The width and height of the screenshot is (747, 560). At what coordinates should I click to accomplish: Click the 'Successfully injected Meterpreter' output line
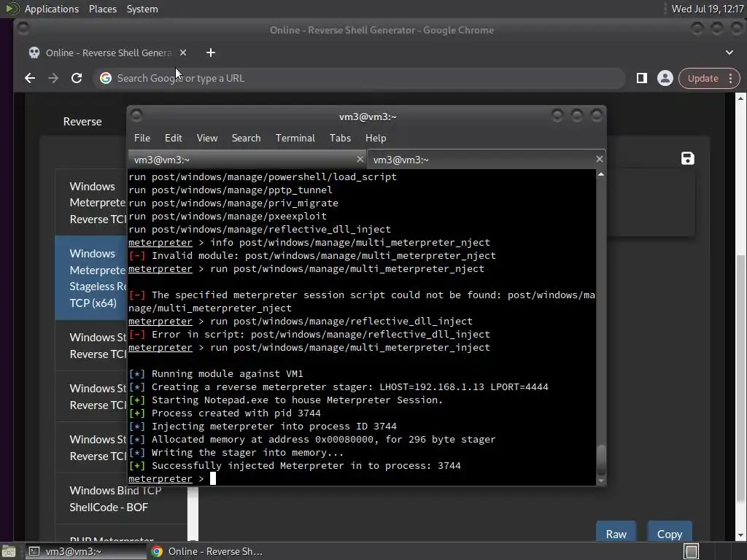295,466
